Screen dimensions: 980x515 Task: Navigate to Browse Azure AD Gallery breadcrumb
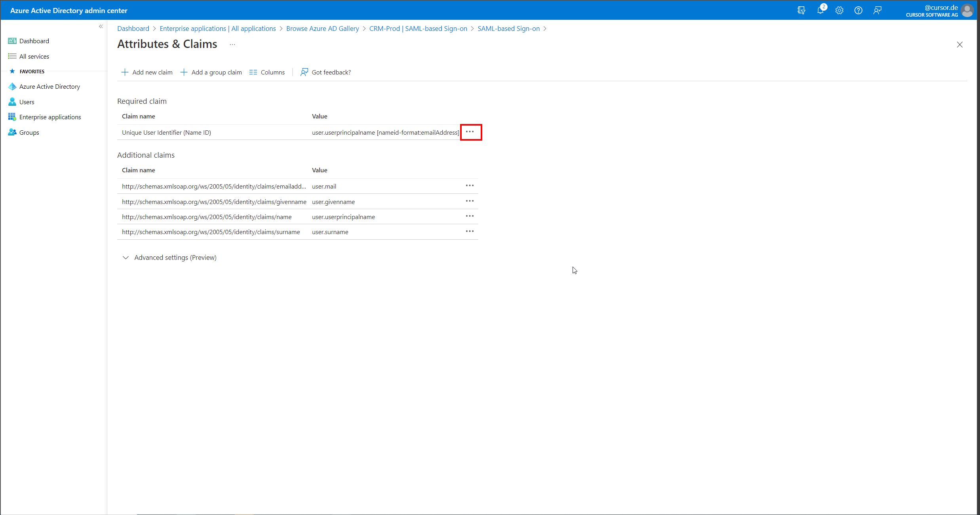click(322, 29)
